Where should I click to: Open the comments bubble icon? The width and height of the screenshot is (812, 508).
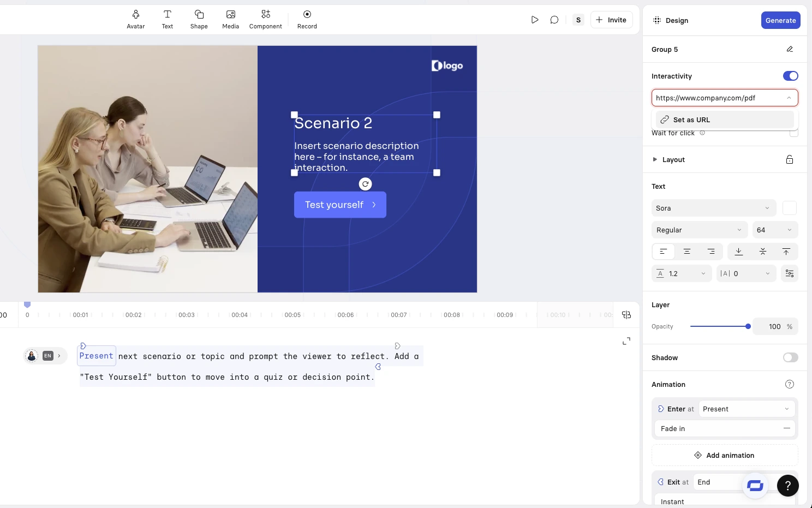click(x=554, y=20)
